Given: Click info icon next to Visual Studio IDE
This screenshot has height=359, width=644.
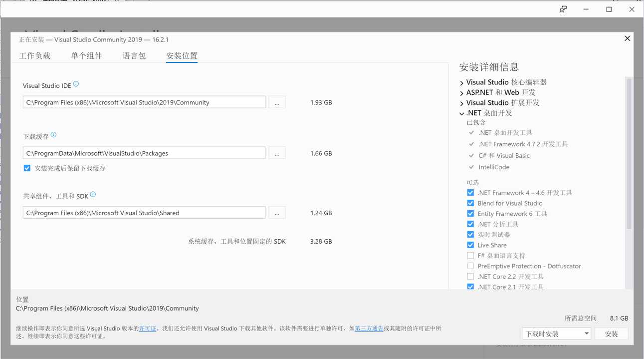Looking at the screenshot, I should (x=76, y=84).
